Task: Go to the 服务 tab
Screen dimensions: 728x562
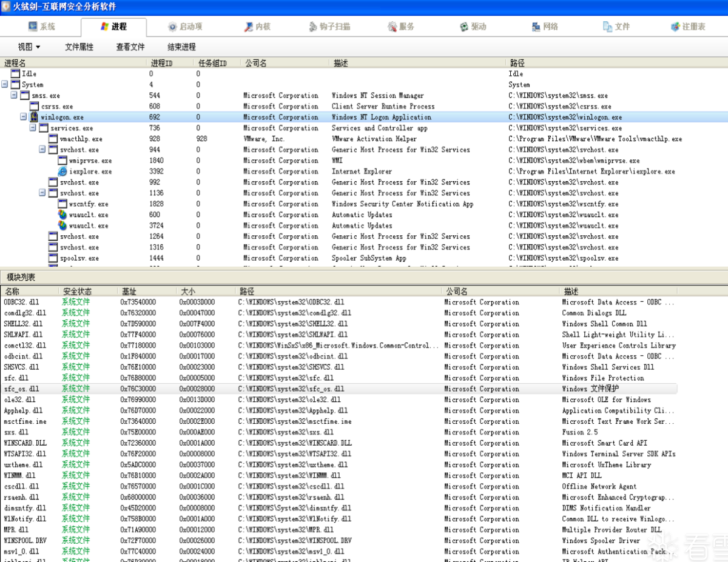Action: [401, 27]
